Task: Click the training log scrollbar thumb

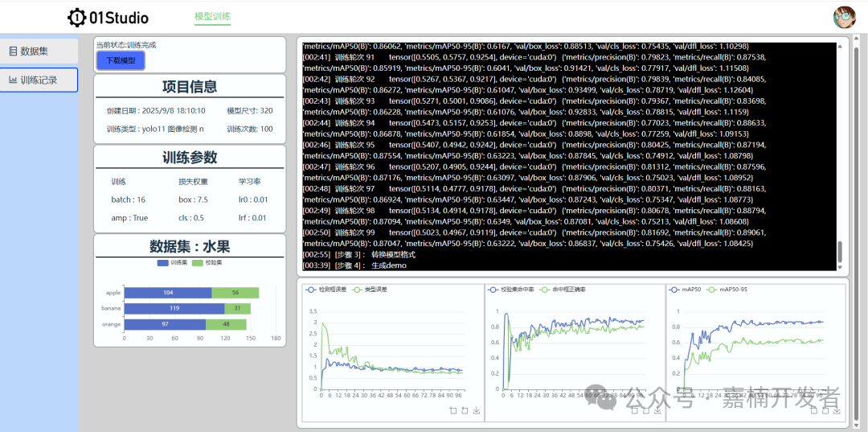Action: pos(841,254)
